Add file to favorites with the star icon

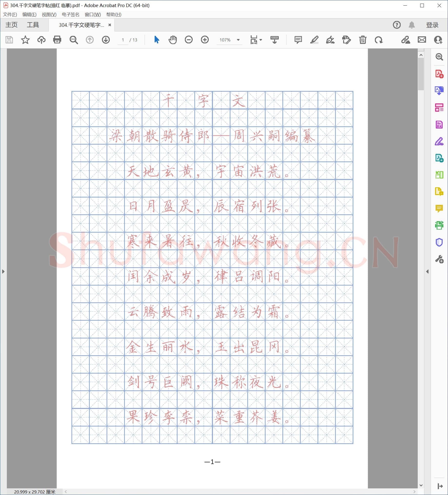[26, 40]
